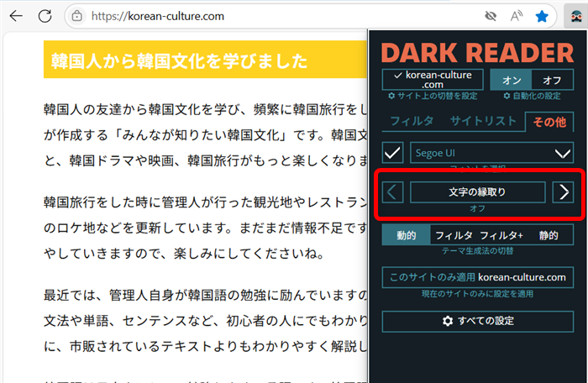Toggle the korean-culture.com site checkmark button
The height and width of the screenshot is (383, 588).
coord(433,80)
